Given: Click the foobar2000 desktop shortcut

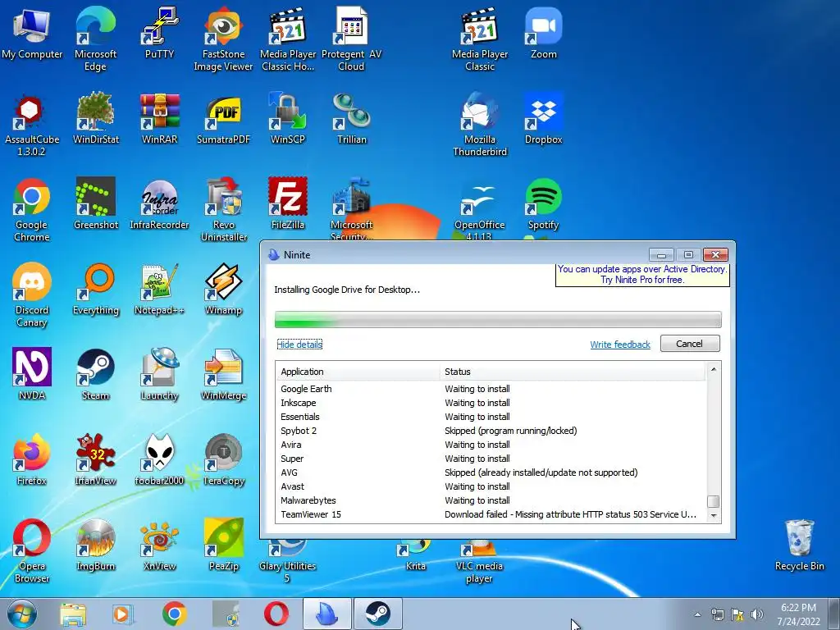Looking at the screenshot, I should pyautogui.click(x=159, y=459).
